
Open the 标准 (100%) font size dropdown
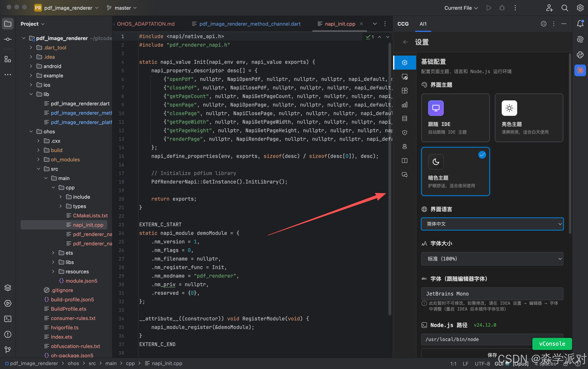(x=492, y=259)
